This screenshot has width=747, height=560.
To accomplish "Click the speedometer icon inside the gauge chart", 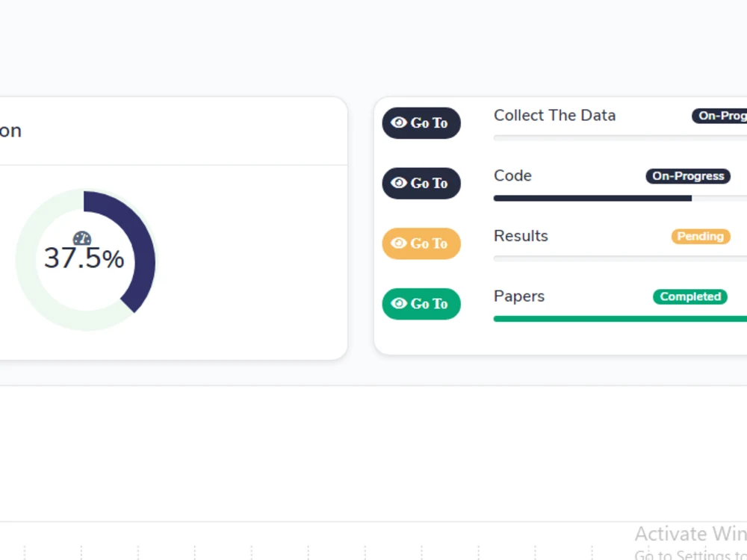I will pyautogui.click(x=82, y=237).
